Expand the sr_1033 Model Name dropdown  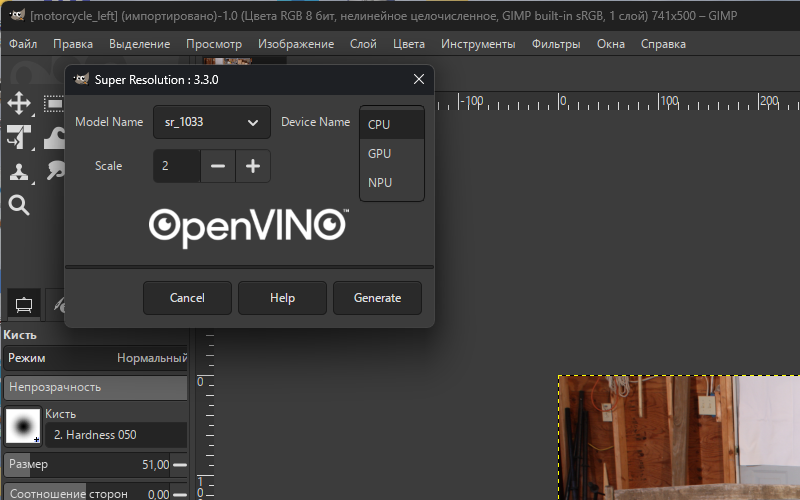pos(212,122)
